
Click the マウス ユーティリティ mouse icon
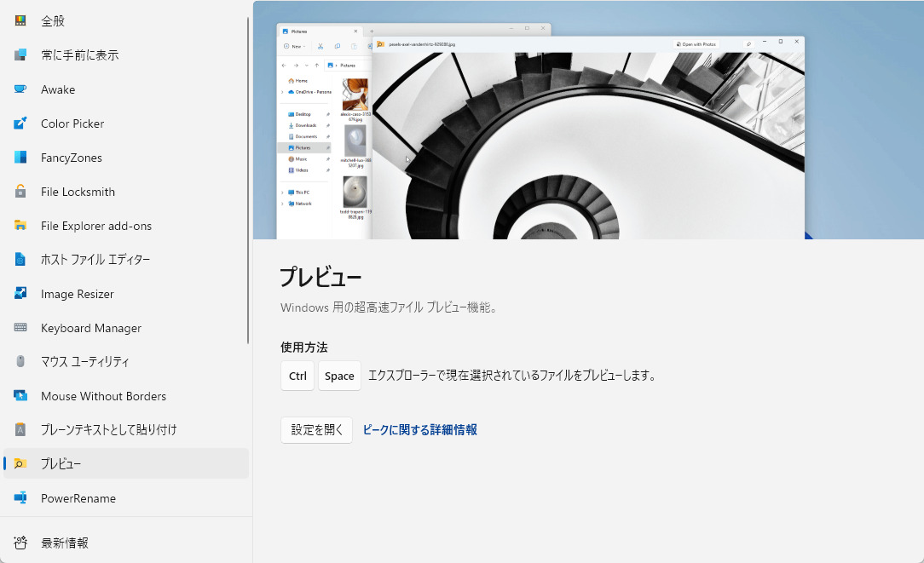pos(20,362)
